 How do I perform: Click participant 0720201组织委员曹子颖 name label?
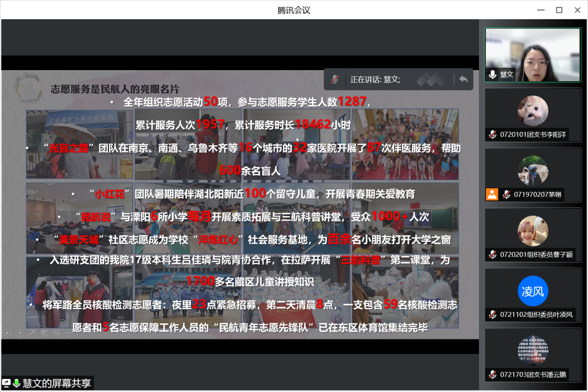click(536, 255)
